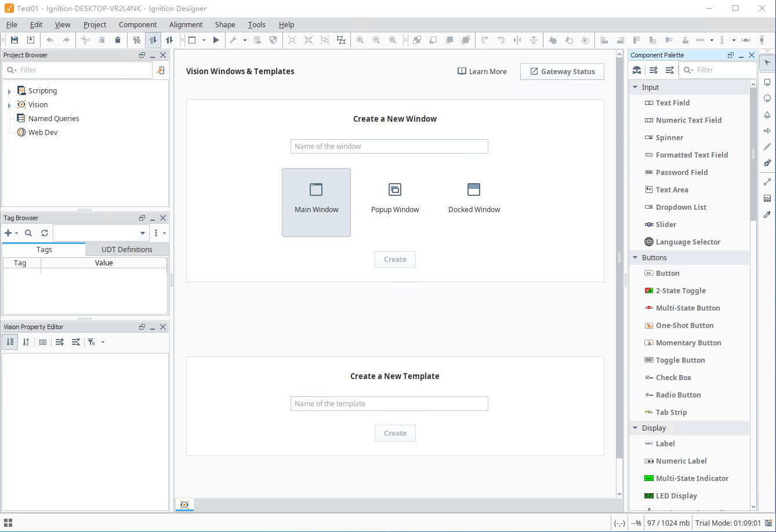Click Create under Create a New Template
776x532 pixels.
tap(395, 433)
